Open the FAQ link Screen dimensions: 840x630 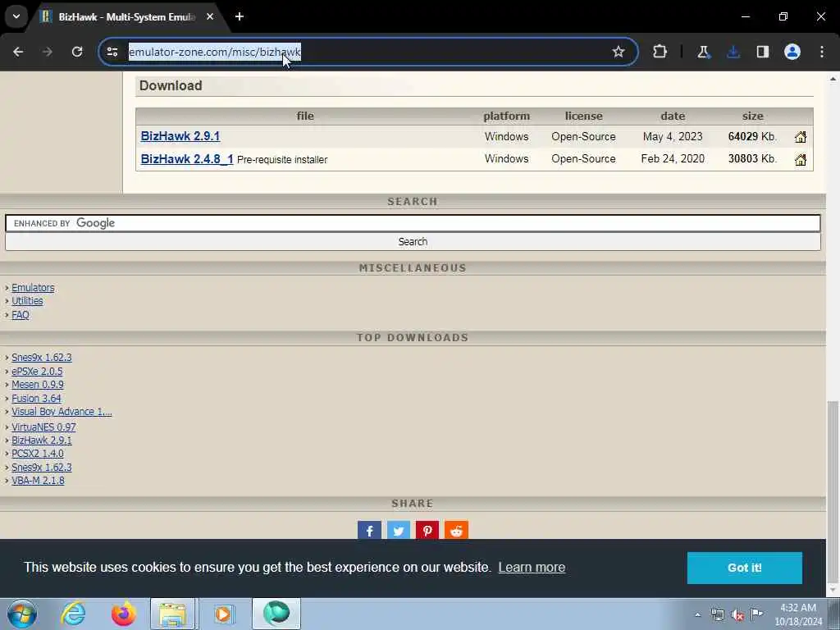pyautogui.click(x=21, y=314)
